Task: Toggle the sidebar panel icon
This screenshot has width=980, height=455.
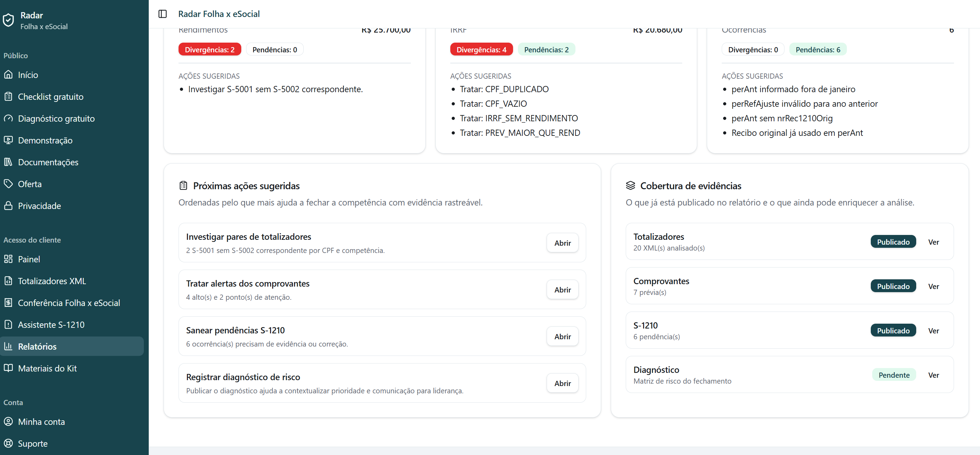Action: click(163, 14)
